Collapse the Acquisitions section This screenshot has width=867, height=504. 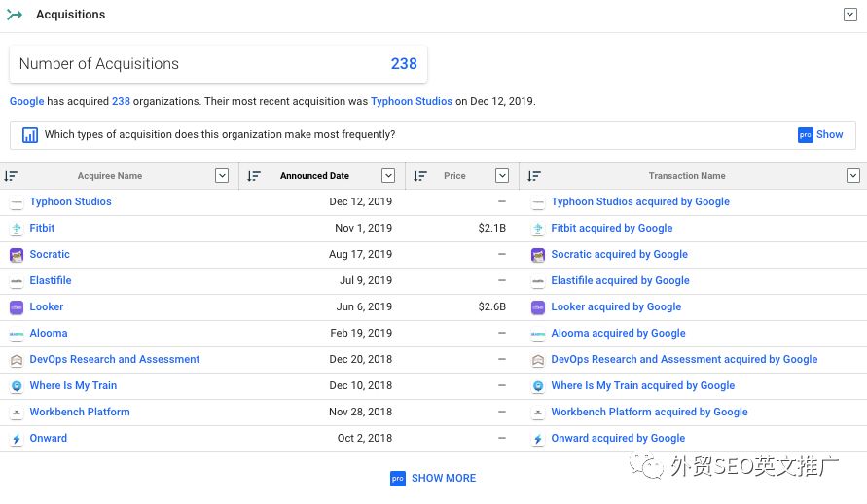(849, 15)
